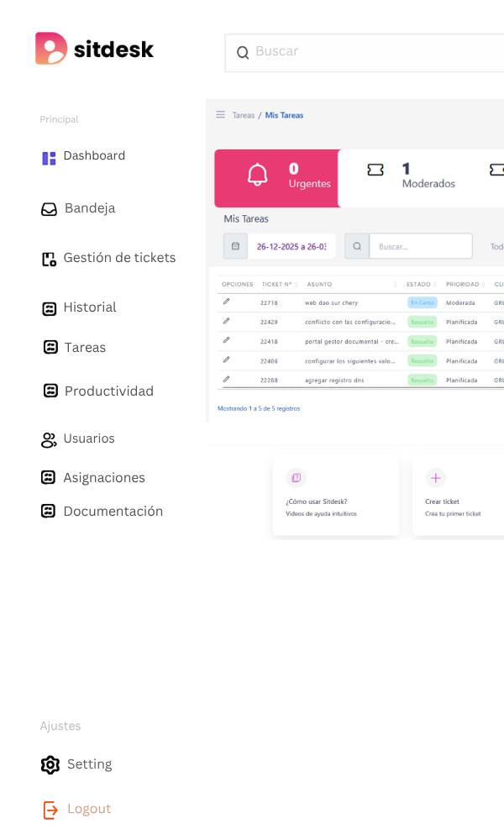Click the Setting gear icon
504x840 pixels.
click(x=50, y=764)
